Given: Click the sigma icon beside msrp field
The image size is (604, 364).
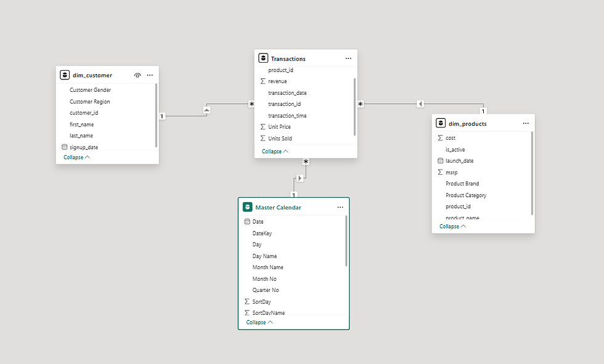Looking at the screenshot, I should pos(440,172).
